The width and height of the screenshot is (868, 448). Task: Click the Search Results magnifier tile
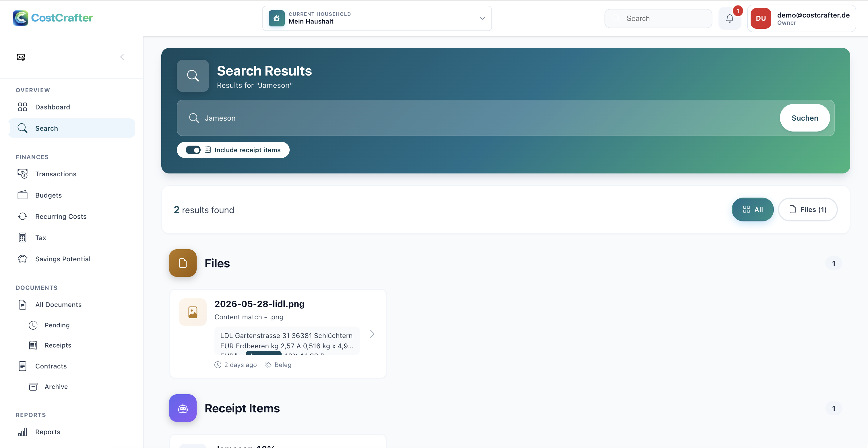[x=193, y=76]
